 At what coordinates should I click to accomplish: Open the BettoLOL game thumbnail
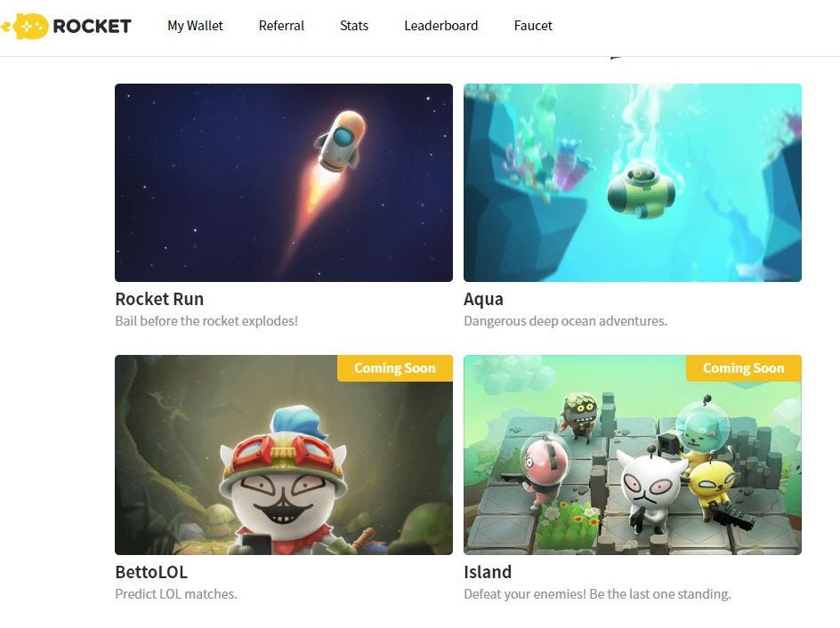tap(284, 455)
